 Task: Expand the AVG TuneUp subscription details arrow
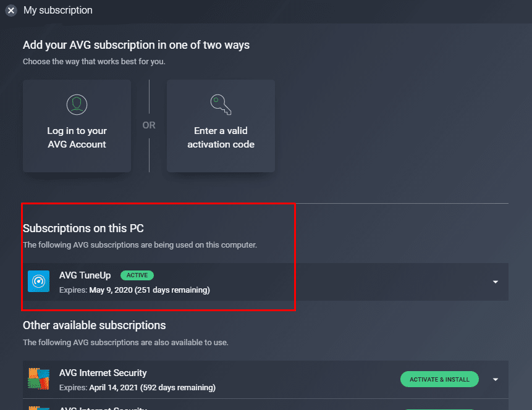point(496,282)
